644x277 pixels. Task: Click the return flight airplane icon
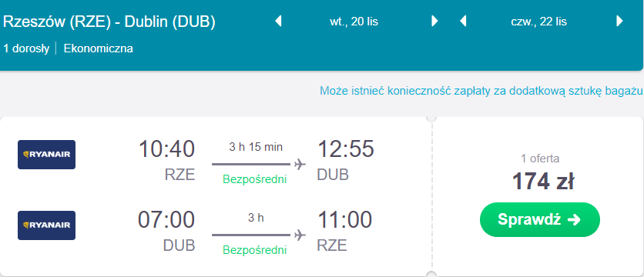300,235
